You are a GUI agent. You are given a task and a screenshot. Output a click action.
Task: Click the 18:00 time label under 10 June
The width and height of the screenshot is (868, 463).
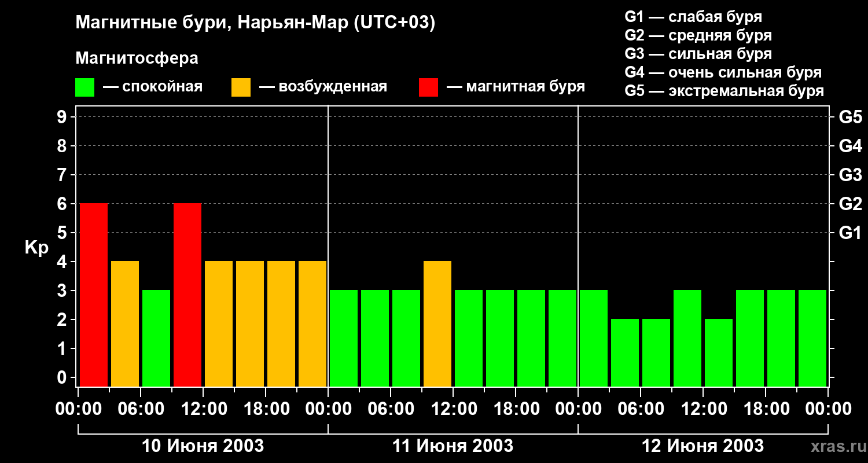coord(266,409)
